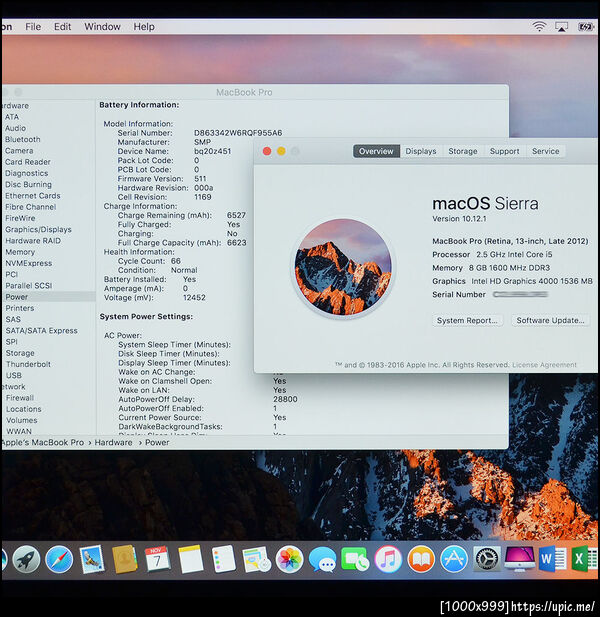The height and width of the screenshot is (617, 600).
Task: Select NVMExpress in the sidebar
Action: point(29,263)
